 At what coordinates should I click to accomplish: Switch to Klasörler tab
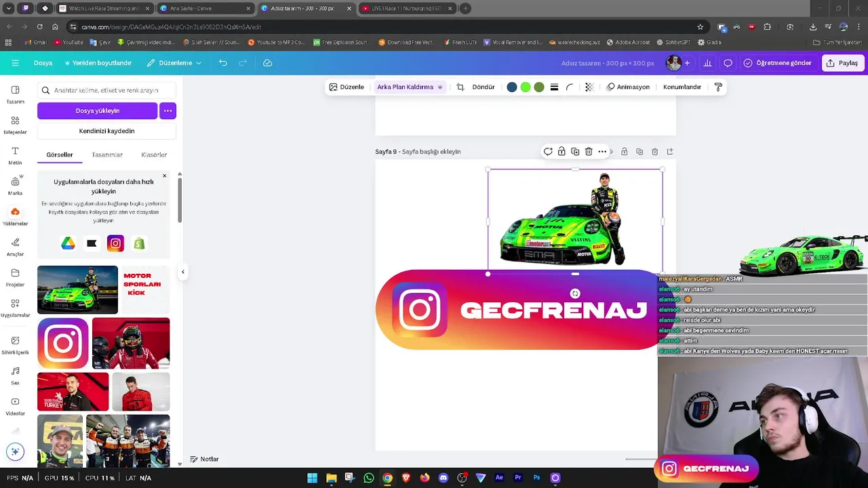154,155
